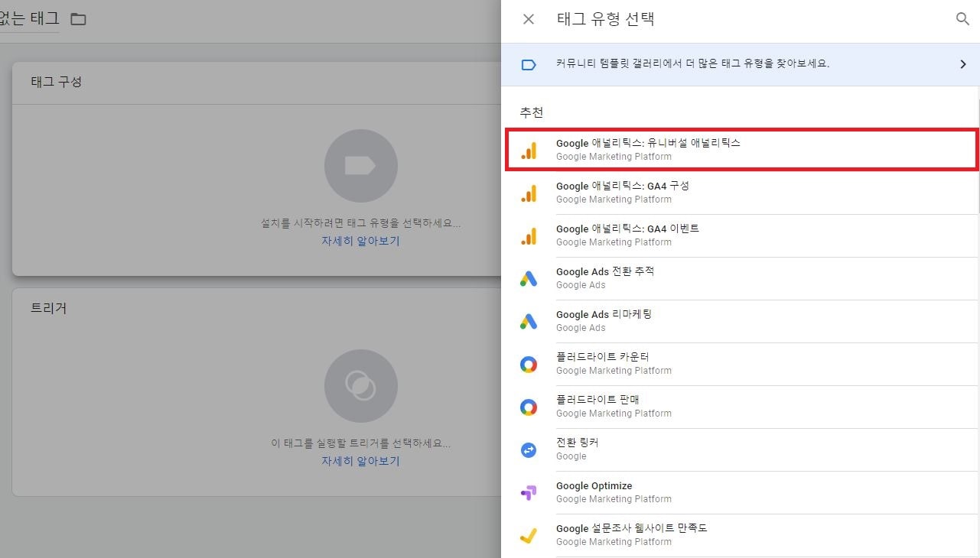
Task: Expand community template gallery chevron arrow
Action: point(963,64)
